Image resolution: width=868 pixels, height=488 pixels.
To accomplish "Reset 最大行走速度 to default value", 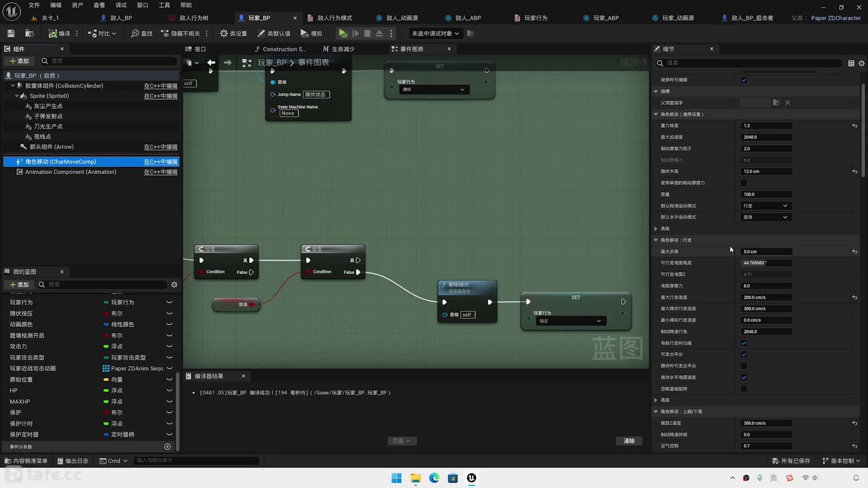I will point(854,297).
